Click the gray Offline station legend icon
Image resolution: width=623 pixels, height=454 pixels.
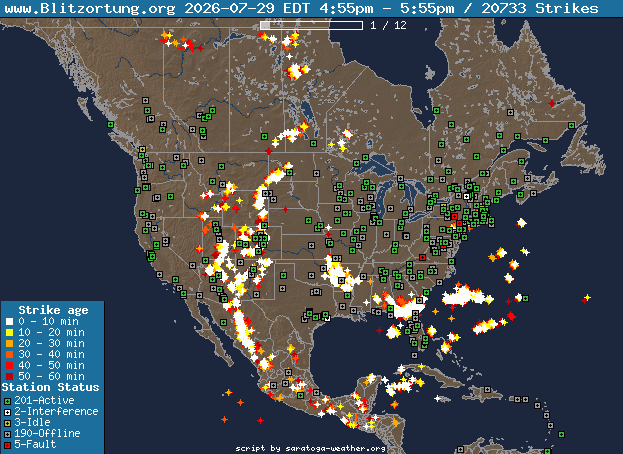point(7,435)
